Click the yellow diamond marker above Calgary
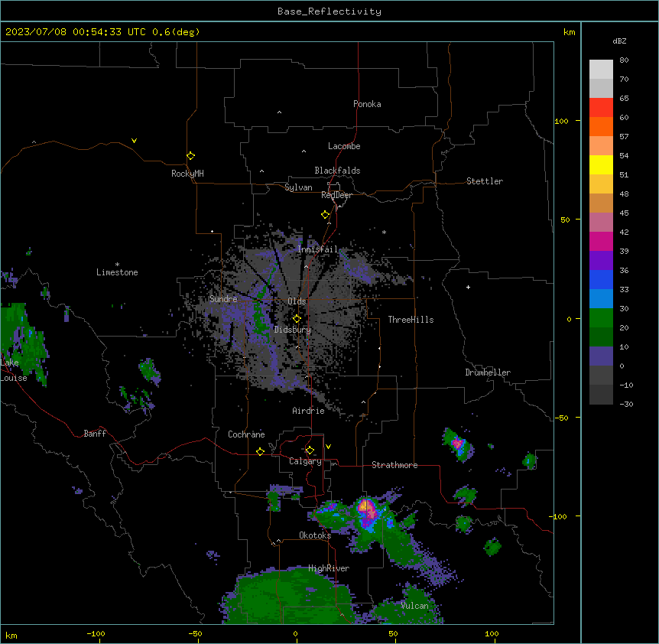 tap(310, 450)
